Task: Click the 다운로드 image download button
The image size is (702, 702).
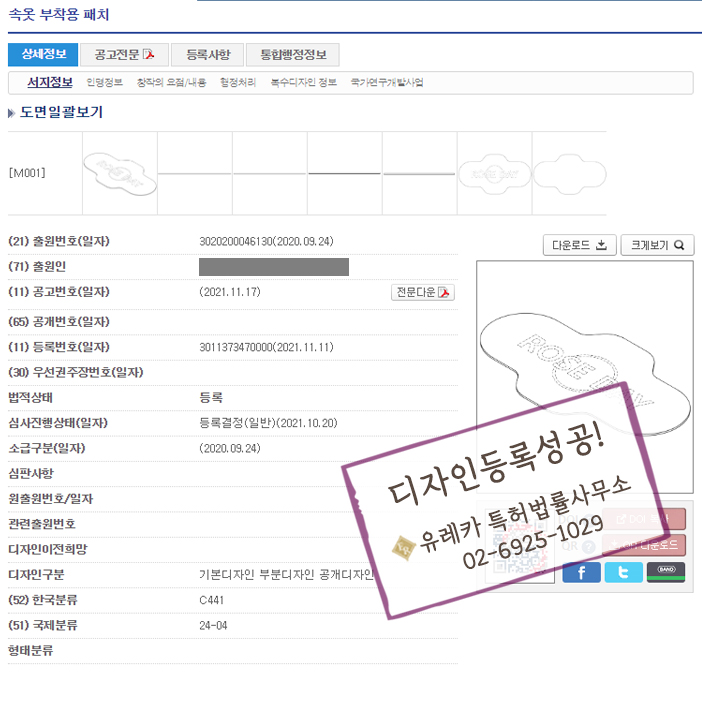Action: tap(580, 245)
